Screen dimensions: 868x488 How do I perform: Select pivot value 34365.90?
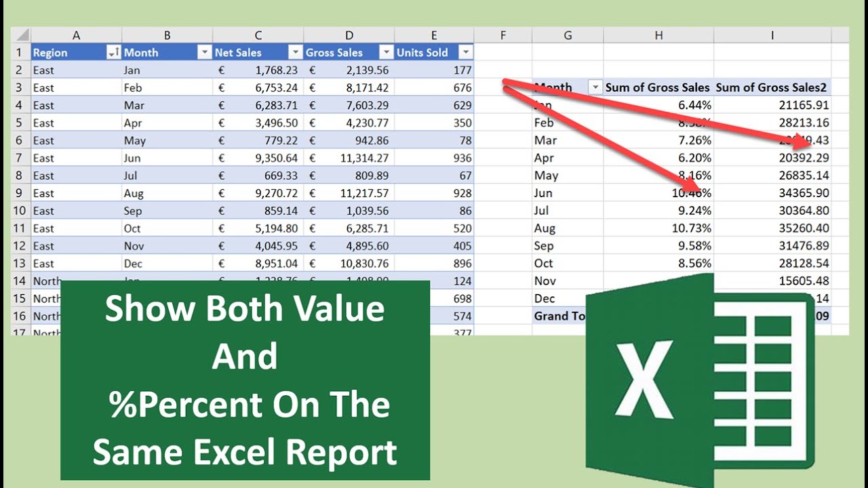pos(772,193)
